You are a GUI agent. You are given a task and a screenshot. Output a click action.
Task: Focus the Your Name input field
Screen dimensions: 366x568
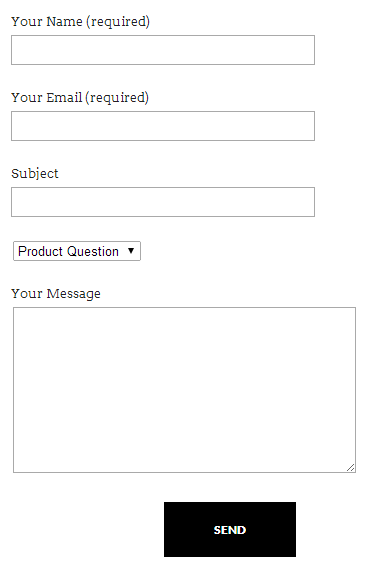pyautogui.click(x=163, y=50)
